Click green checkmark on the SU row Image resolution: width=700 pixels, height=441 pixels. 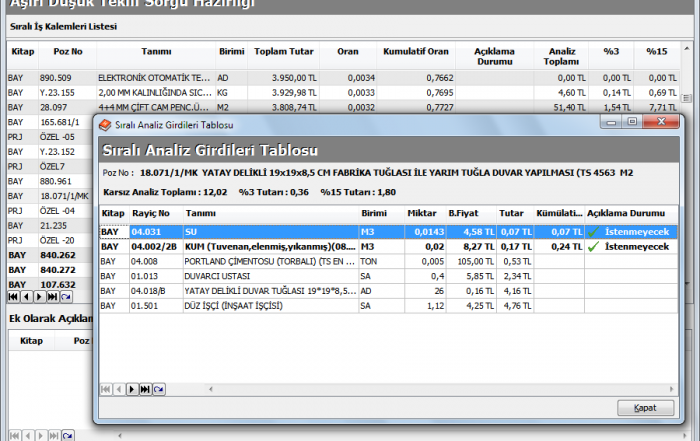[x=594, y=232]
